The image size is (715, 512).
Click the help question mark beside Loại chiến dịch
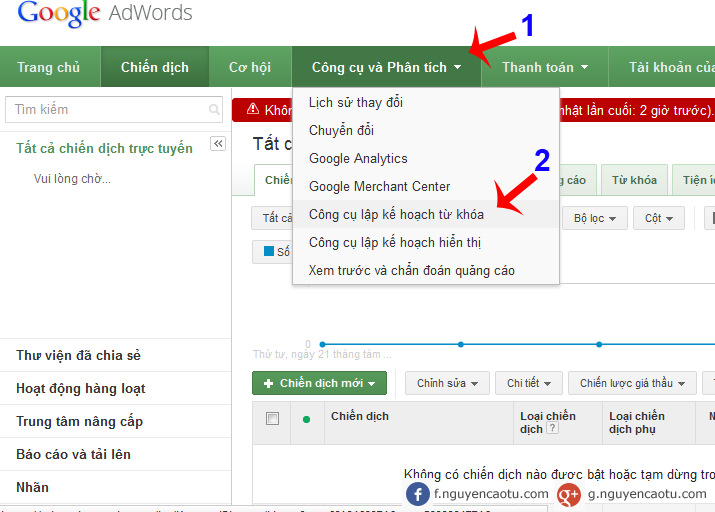coord(552,428)
